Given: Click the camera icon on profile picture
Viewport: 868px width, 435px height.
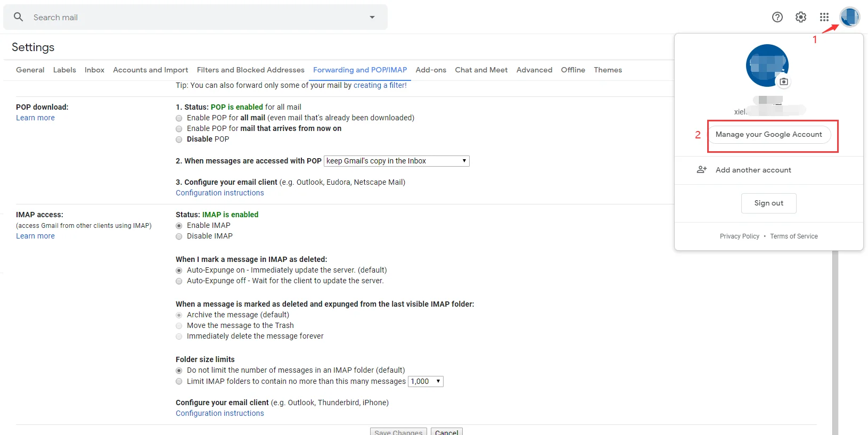Looking at the screenshot, I should pyautogui.click(x=784, y=82).
